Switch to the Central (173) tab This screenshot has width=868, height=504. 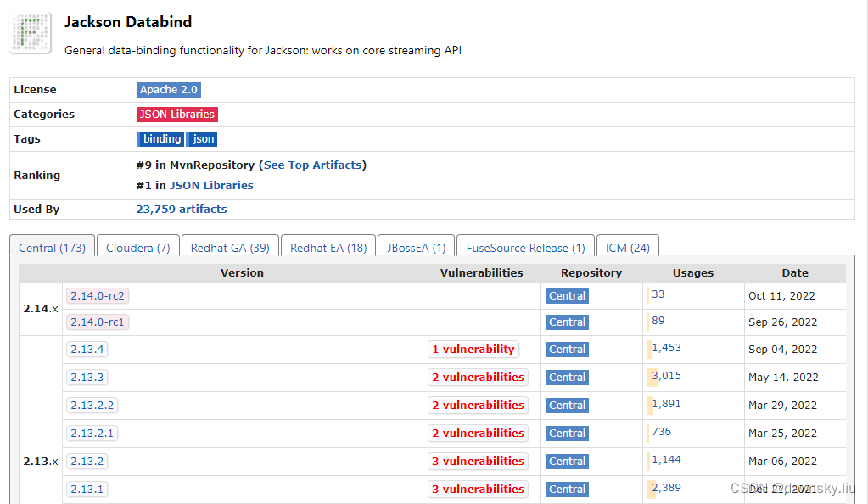52,248
